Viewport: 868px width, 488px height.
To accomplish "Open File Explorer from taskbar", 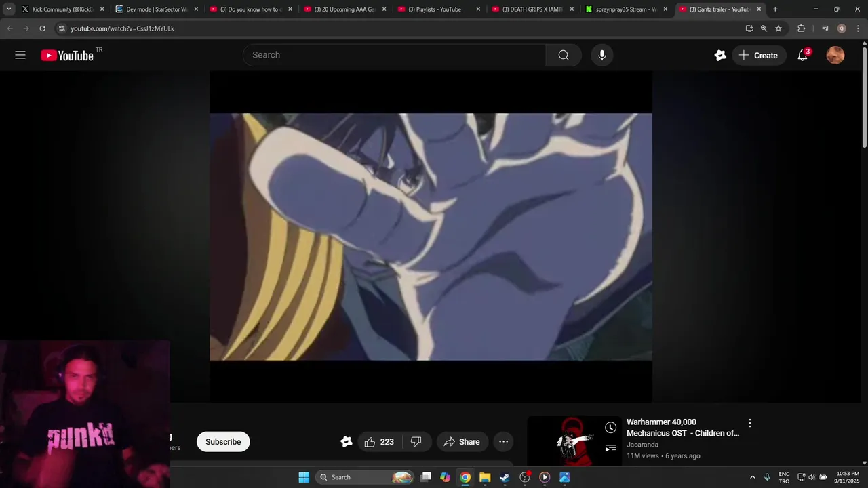I will 485,477.
